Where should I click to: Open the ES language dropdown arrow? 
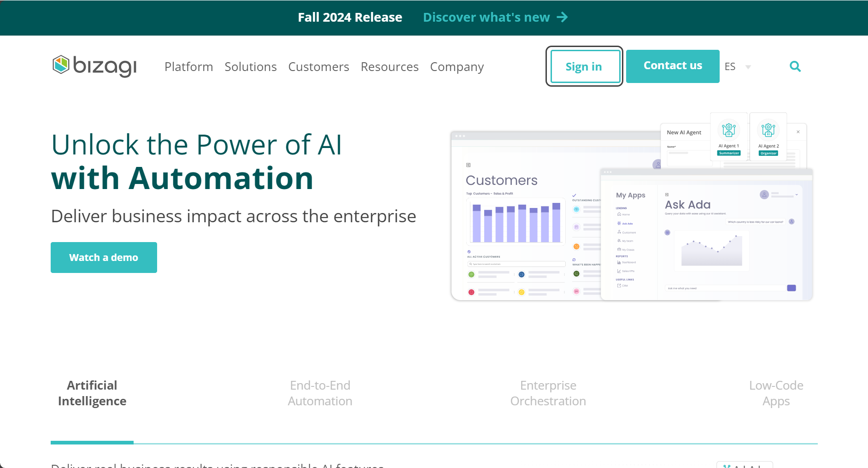pyautogui.click(x=748, y=67)
